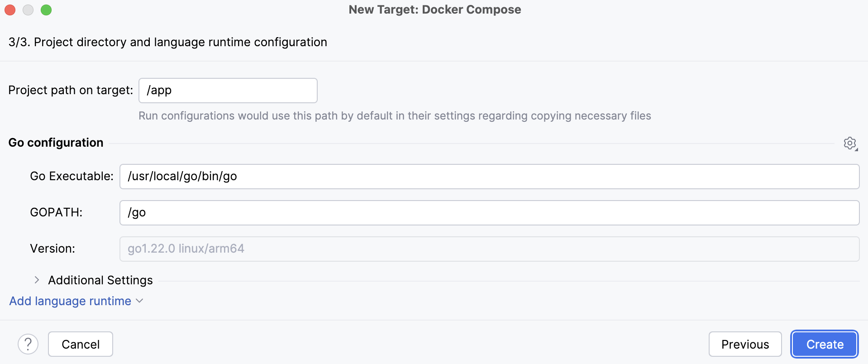The image size is (868, 364).
Task: Click the chevron next to Add language runtime
Action: click(x=139, y=301)
